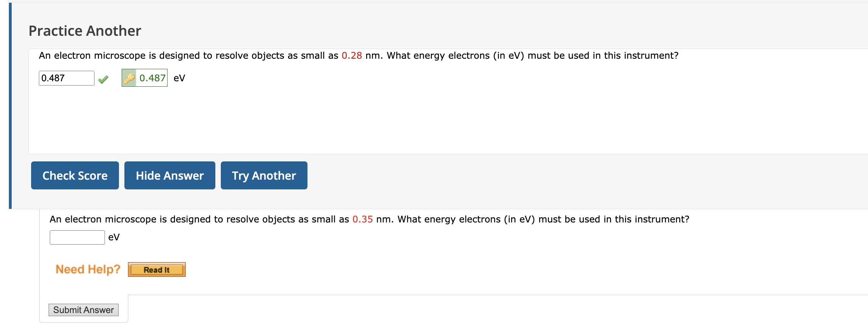
Task: Submit your response using Submit Answer
Action: (84, 310)
